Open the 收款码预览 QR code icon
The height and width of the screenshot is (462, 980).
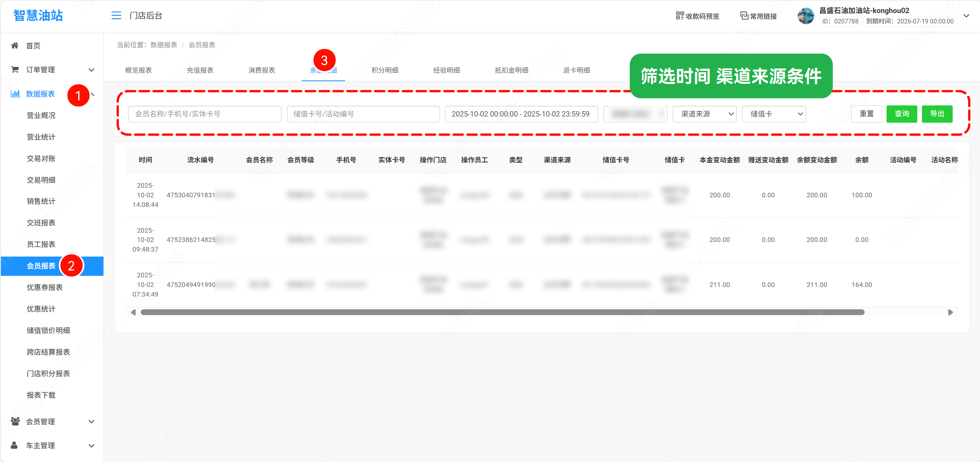[x=680, y=16]
